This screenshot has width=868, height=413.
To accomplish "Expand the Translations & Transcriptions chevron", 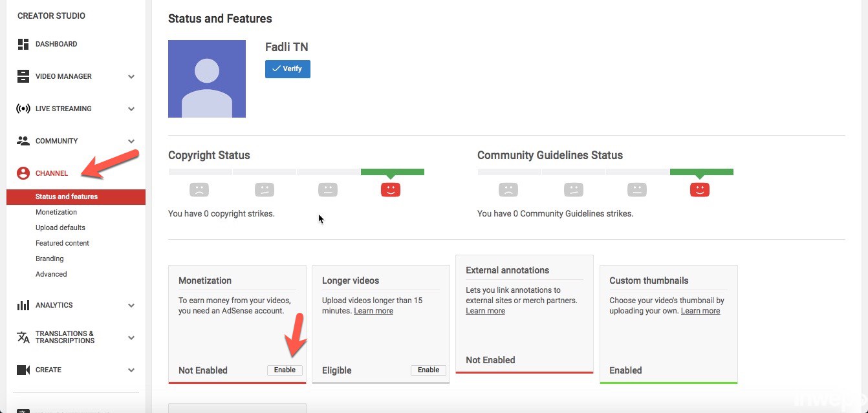I will click(131, 337).
